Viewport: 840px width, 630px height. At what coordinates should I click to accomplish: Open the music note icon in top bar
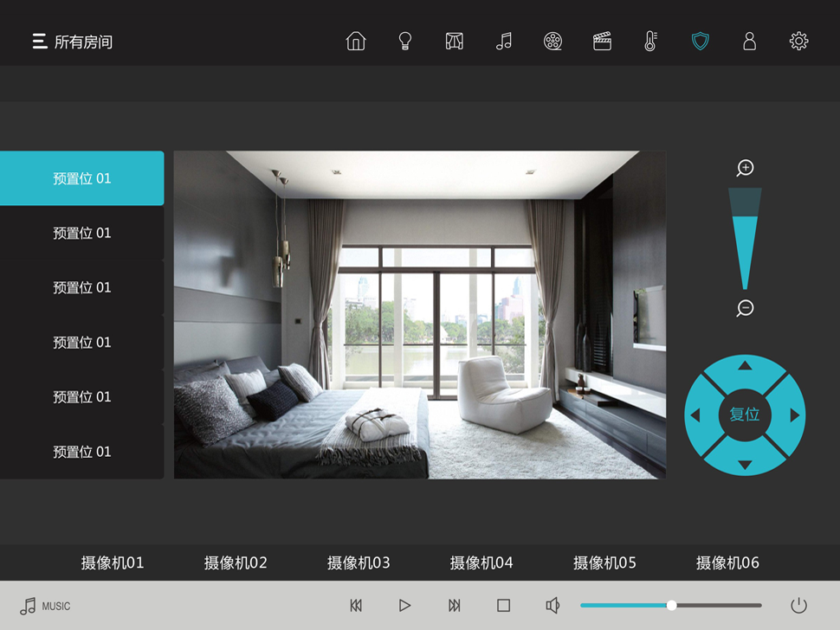[504, 42]
